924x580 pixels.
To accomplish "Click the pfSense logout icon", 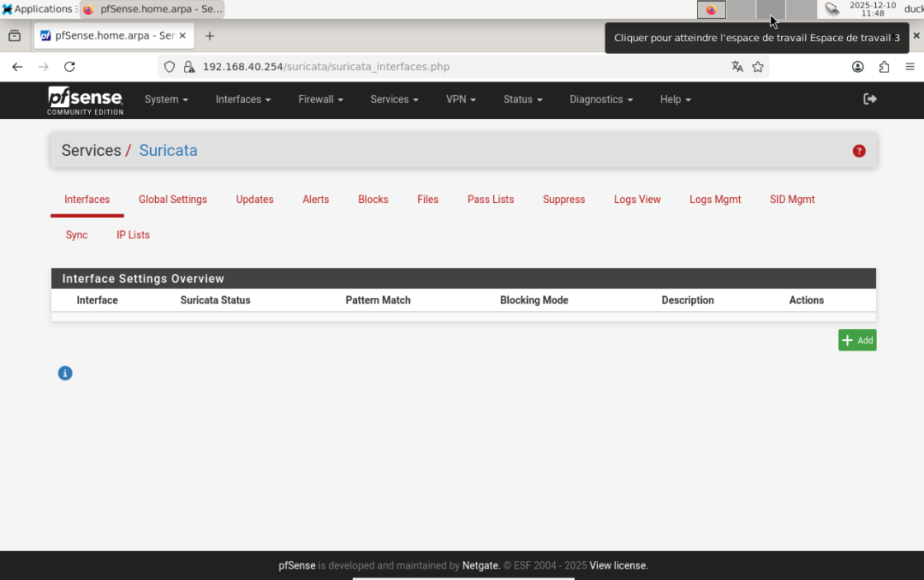I will 870,99.
